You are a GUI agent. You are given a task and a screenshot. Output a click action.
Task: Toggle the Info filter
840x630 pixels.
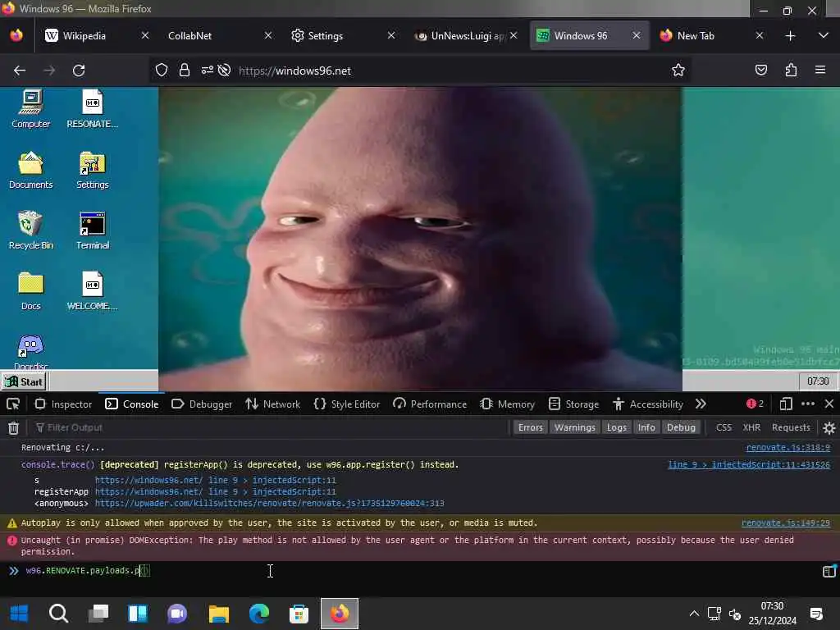point(646,427)
